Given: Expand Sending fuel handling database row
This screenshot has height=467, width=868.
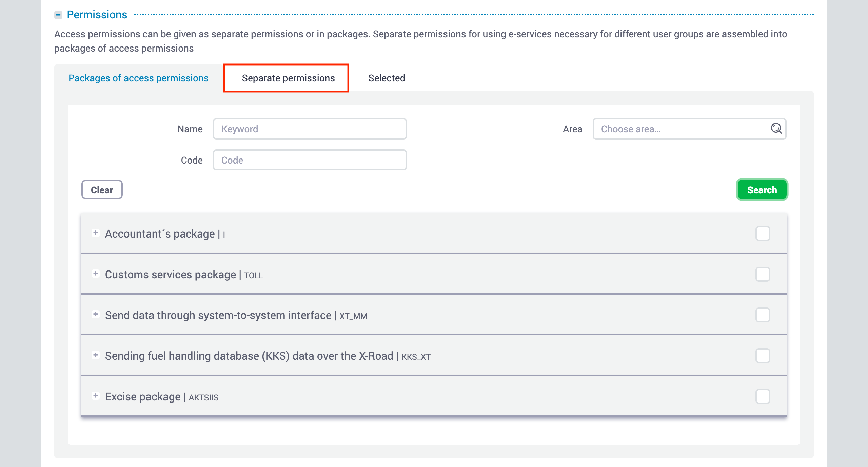Looking at the screenshot, I should [96, 355].
